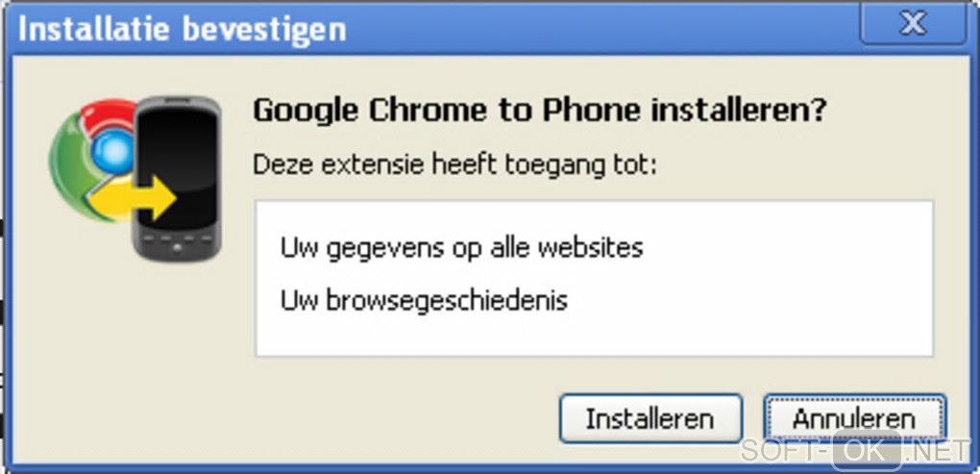The image size is (980, 474).
Task: Click the SOFT-OK.NET watermark logo
Action: tap(854, 450)
